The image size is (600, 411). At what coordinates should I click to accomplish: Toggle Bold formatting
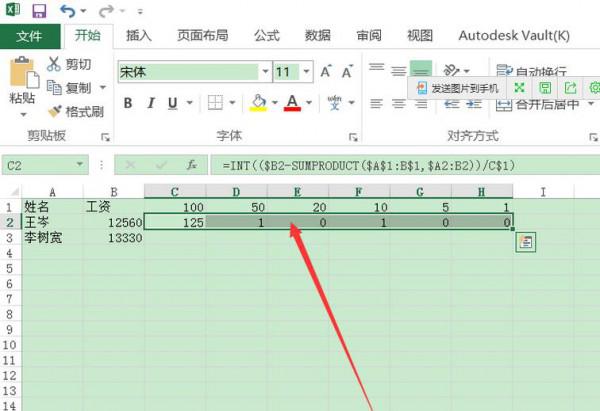click(x=128, y=103)
